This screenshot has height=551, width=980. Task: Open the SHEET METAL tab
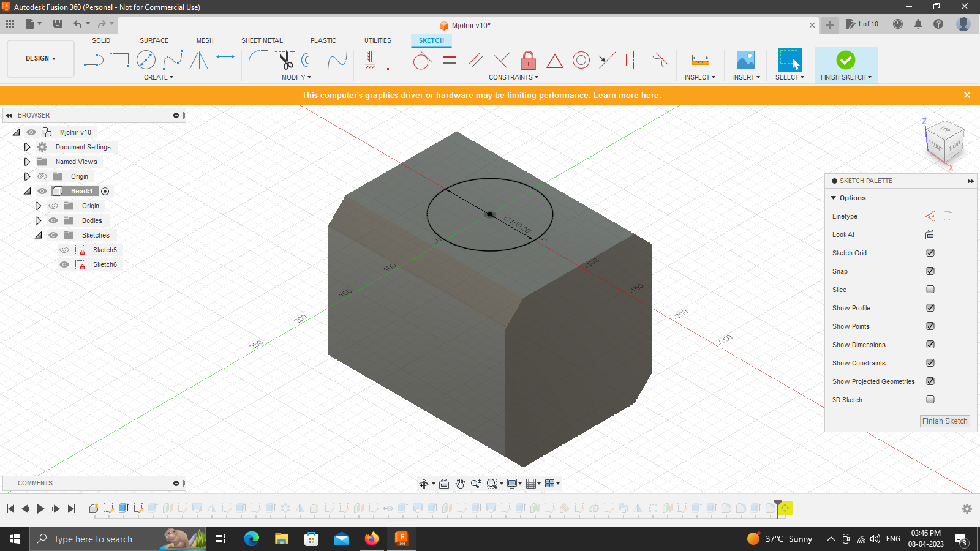coord(262,40)
